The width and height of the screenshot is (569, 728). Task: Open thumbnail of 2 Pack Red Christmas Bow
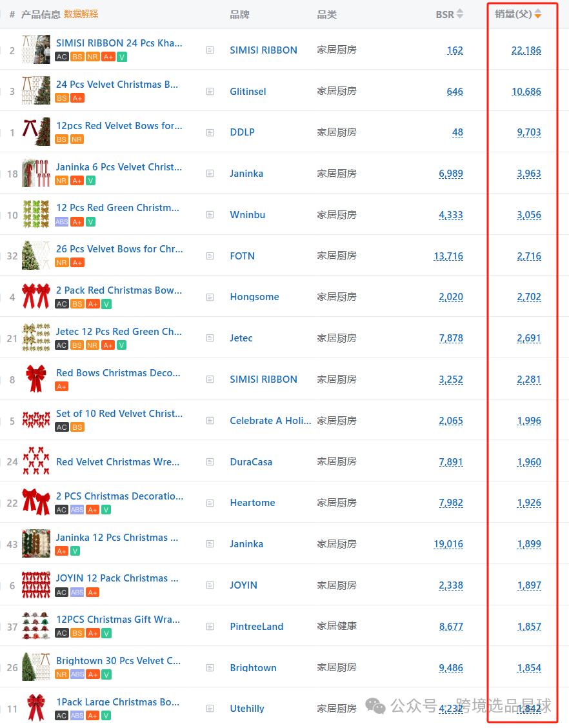36,296
